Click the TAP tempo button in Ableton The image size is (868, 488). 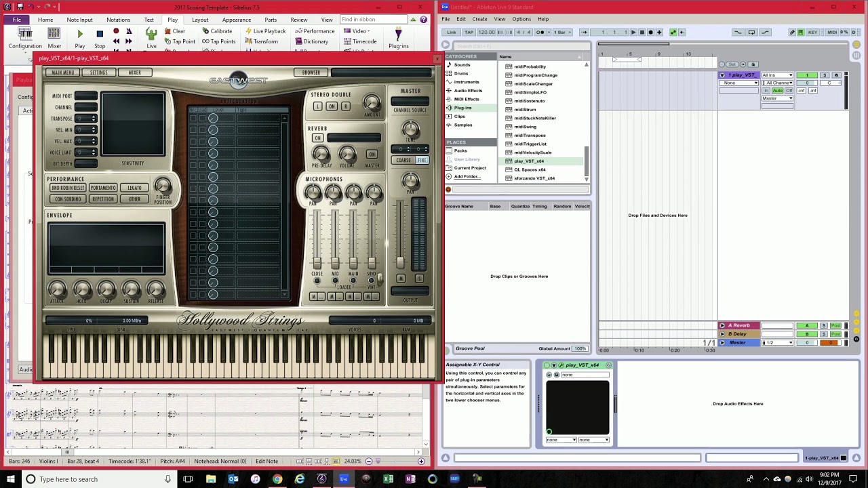coord(469,33)
